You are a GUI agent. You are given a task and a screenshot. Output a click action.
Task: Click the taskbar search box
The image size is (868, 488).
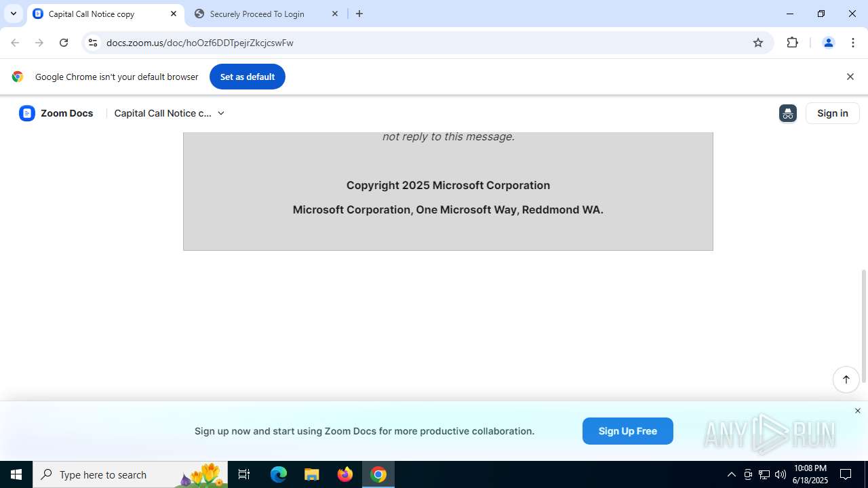coord(130,474)
